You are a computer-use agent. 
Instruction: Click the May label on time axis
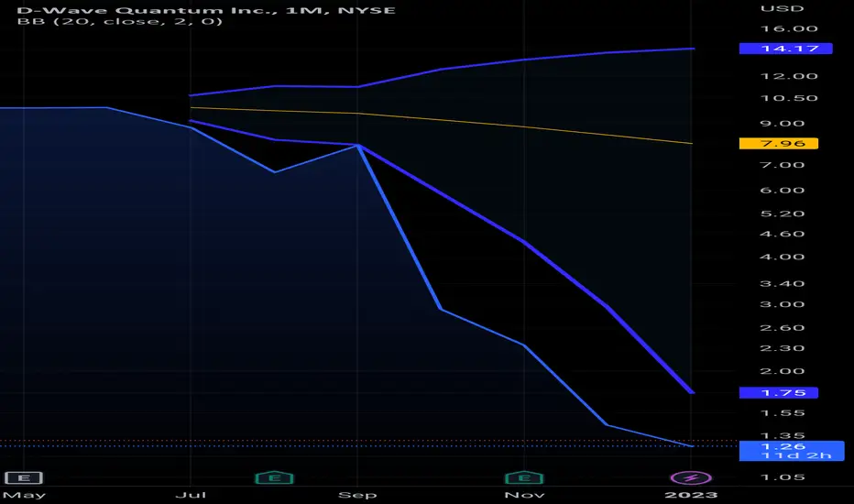[x=25, y=495]
